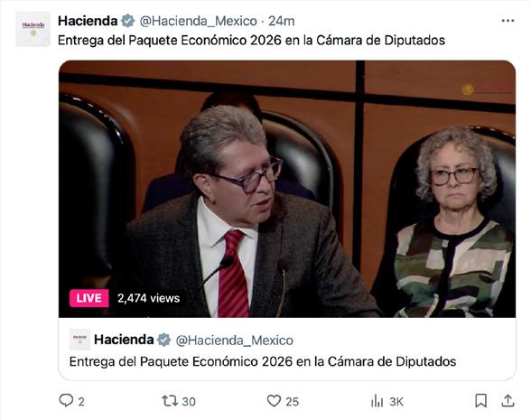Viewport: 531px width, 420px height.
Task: Repost the Hacienda tweet
Action: coord(170,401)
